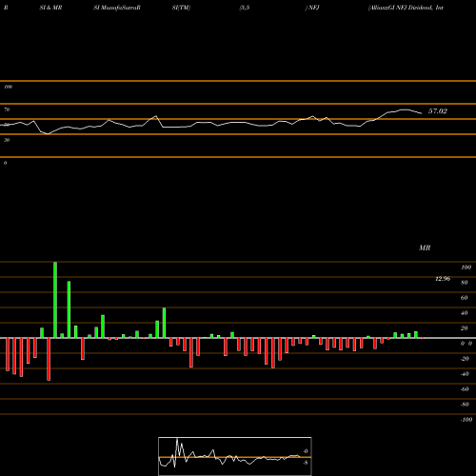Click the 30 label on RSI axis
The width and height of the screenshot is (476, 476).
click(x=7, y=140)
